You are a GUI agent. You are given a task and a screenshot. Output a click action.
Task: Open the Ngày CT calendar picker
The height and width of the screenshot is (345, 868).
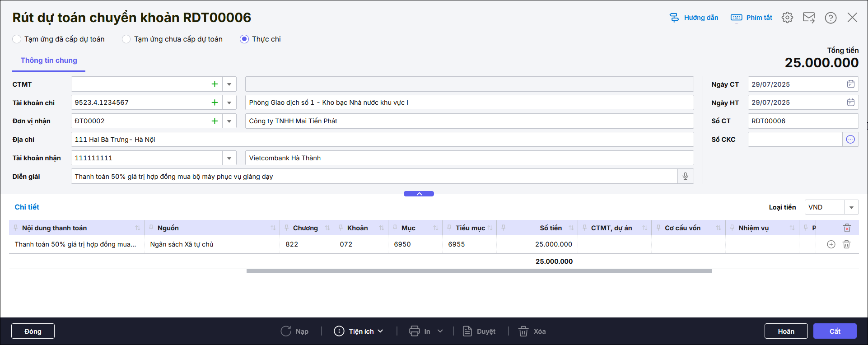(x=850, y=84)
